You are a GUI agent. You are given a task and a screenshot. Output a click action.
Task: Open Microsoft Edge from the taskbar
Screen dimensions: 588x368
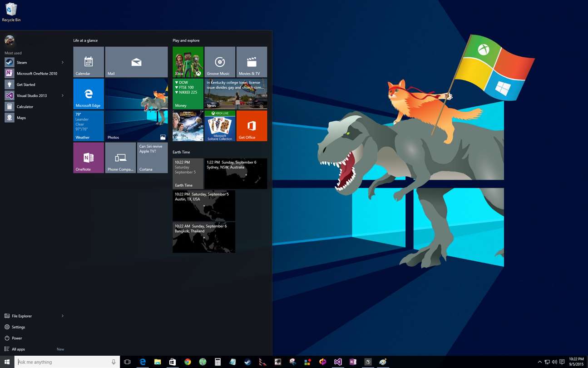(x=143, y=362)
